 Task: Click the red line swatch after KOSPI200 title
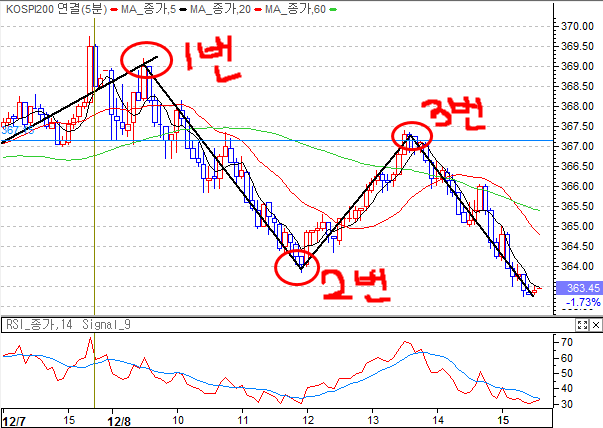coord(114,10)
